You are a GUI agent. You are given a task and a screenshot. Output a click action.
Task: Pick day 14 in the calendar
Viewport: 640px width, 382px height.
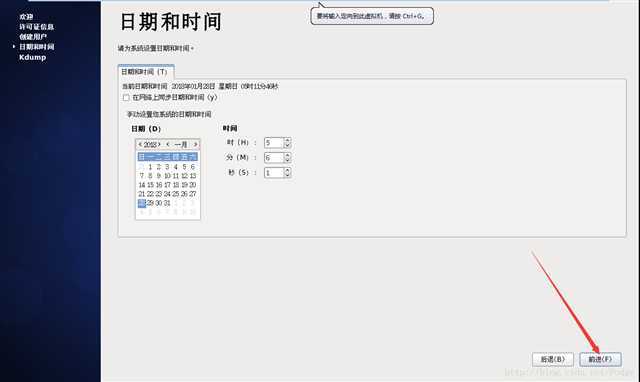pyautogui.click(x=142, y=185)
